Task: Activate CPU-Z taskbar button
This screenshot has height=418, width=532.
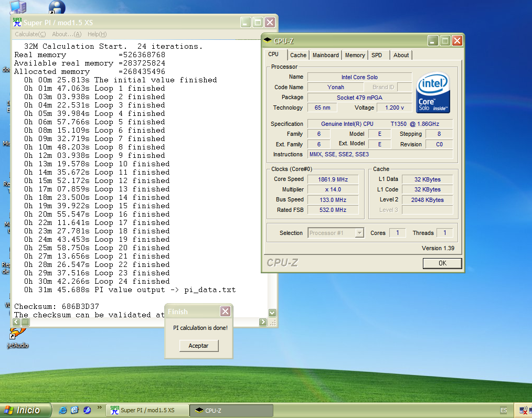Action: (x=231, y=410)
